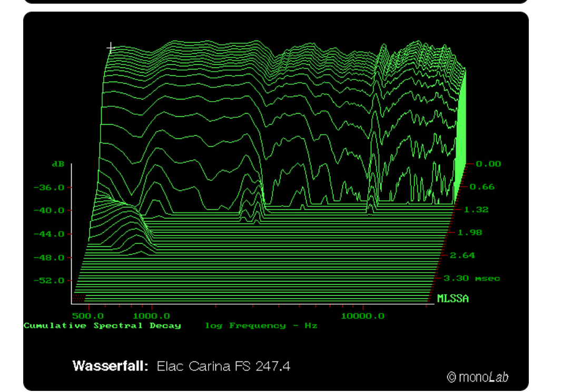The height and width of the screenshot is (392, 571).
Task: Click the '1.32' time axis value
Action: click(476, 210)
